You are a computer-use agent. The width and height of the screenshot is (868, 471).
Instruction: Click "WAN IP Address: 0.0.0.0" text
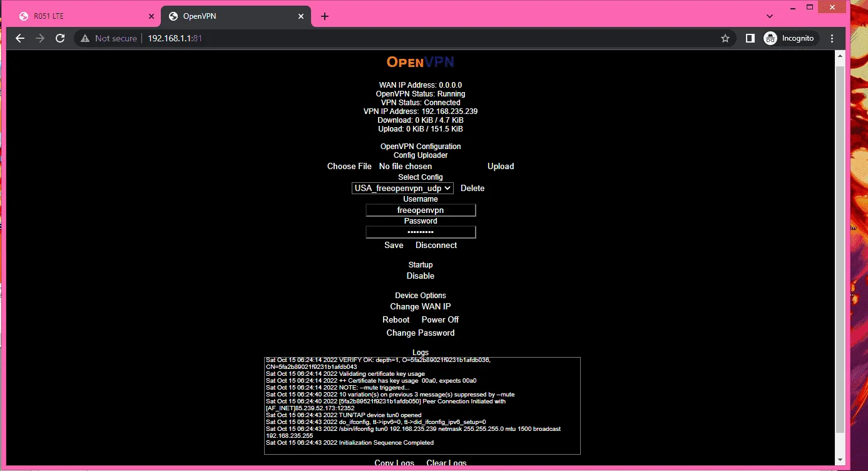[x=421, y=85]
